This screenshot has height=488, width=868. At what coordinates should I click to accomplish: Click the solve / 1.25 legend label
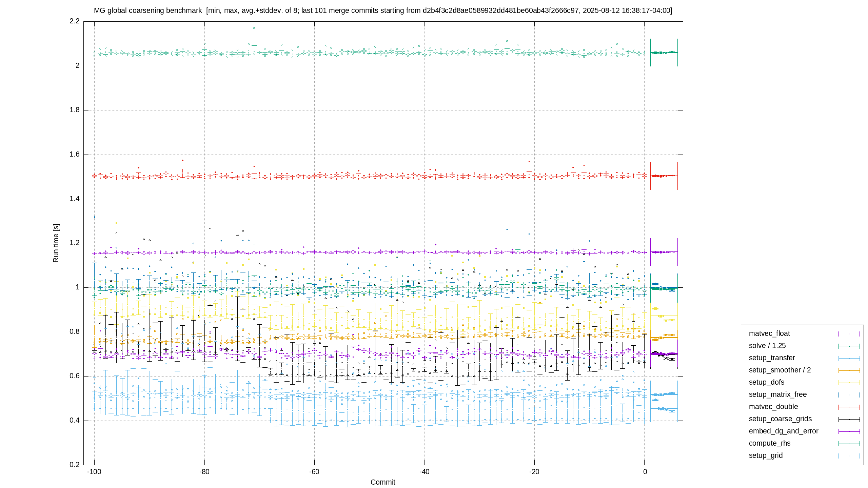coord(767,346)
